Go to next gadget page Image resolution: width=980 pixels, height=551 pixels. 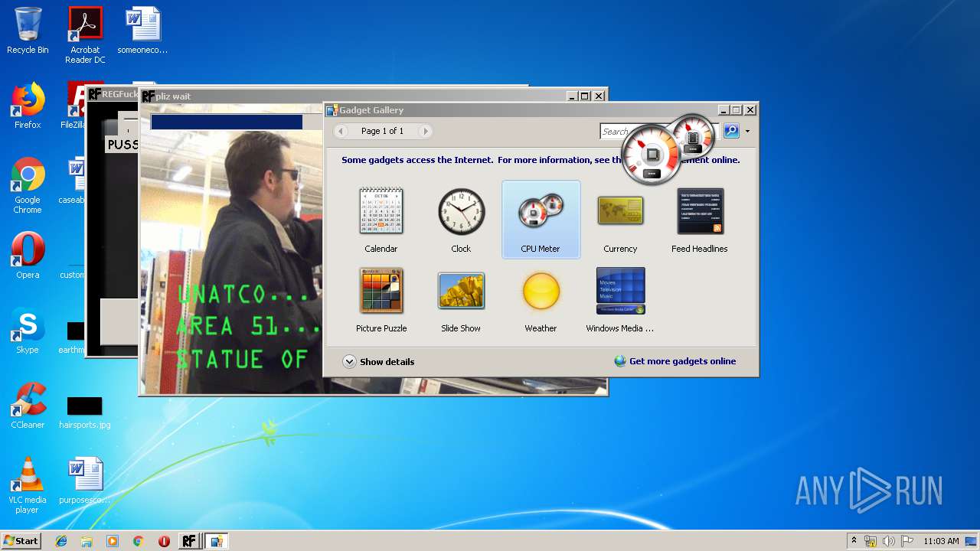425,131
